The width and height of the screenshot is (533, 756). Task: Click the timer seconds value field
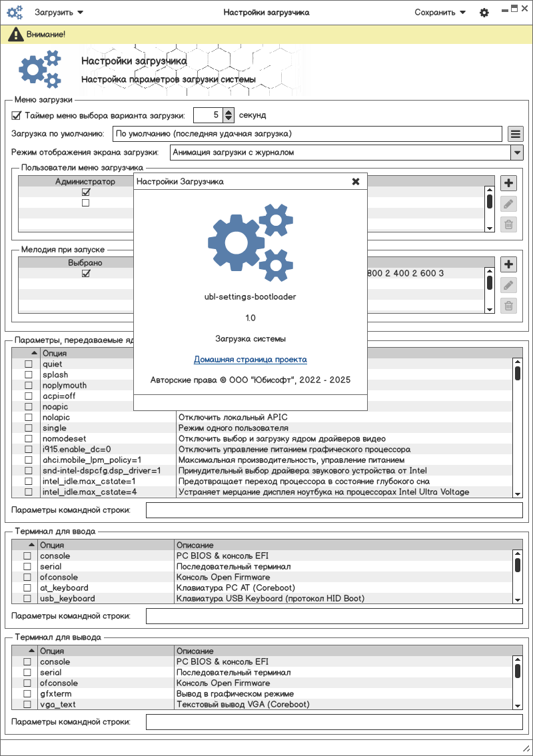coord(209,115)
